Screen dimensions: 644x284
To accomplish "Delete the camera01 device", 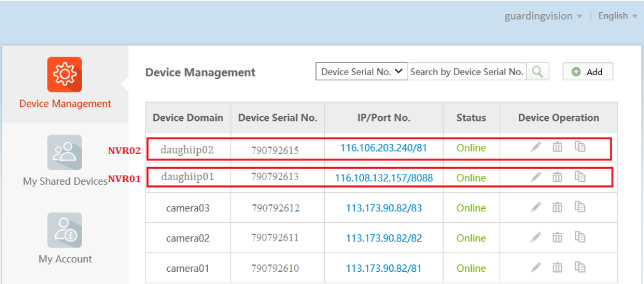I will [558, 267].
